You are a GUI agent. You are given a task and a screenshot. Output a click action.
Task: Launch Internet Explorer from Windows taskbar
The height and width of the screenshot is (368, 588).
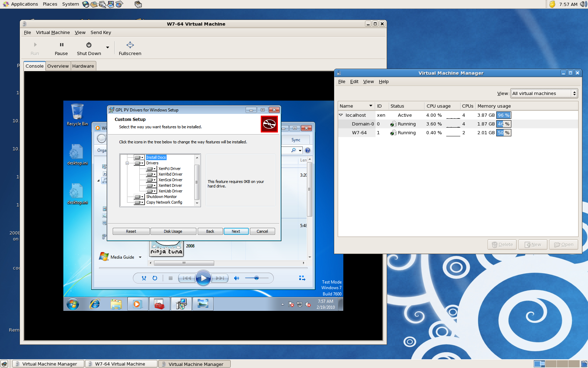(94, 304)
